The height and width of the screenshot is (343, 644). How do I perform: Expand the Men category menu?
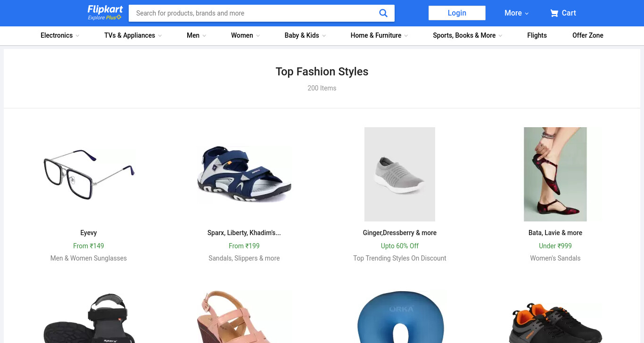click(x=196, y=35)
